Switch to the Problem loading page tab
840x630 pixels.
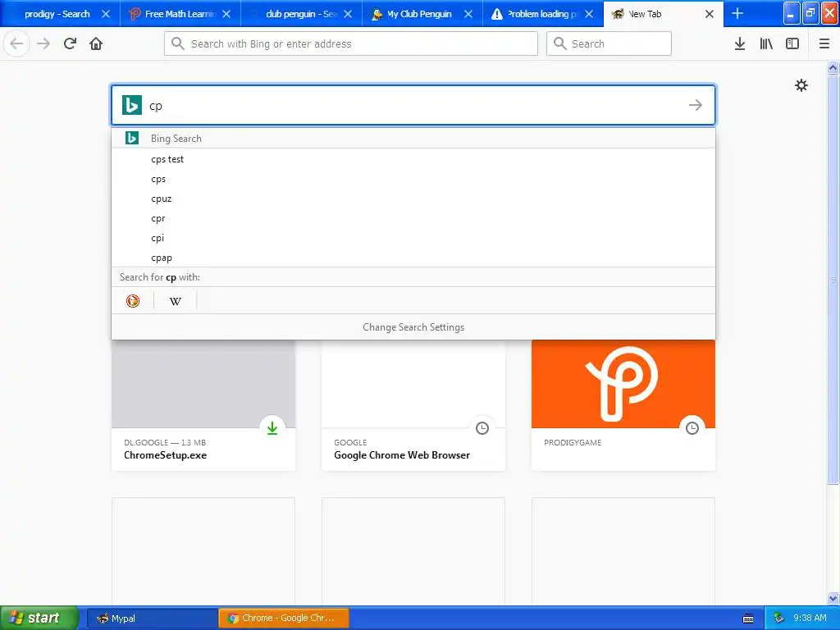tap(543, 14)
